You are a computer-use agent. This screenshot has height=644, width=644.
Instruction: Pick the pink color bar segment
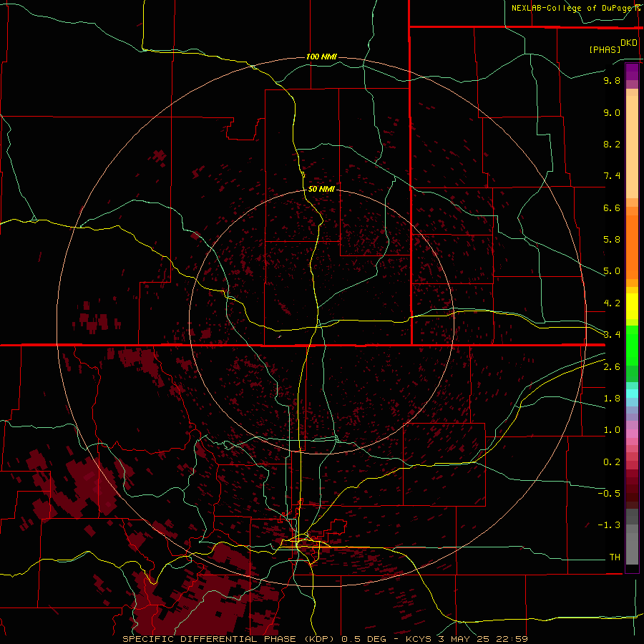click(x=632, y=434)
